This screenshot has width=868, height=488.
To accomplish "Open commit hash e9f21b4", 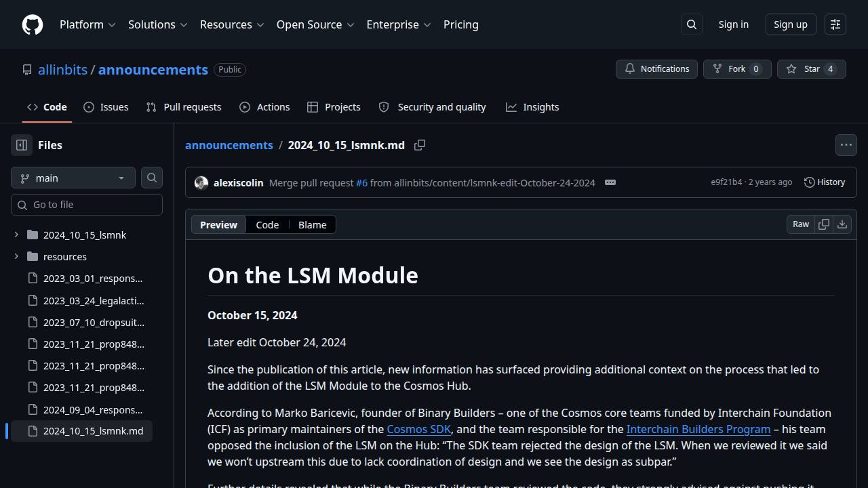I will (x=726, y=182).
